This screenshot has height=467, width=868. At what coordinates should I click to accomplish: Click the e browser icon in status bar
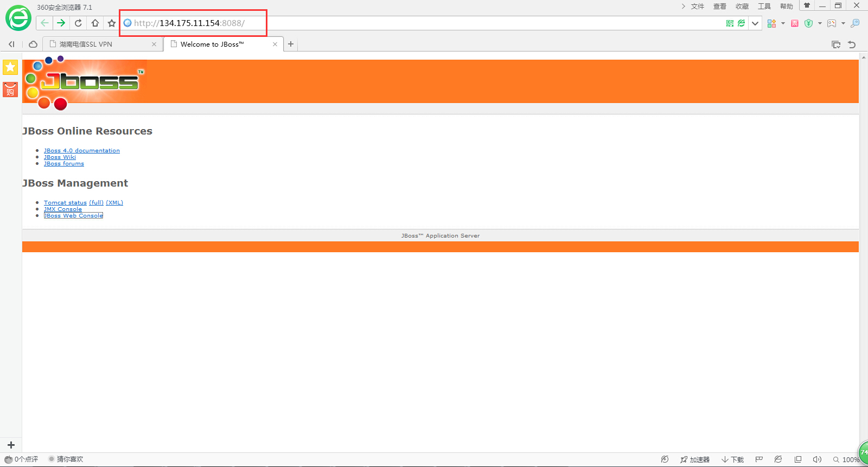(x=778, y=459)
